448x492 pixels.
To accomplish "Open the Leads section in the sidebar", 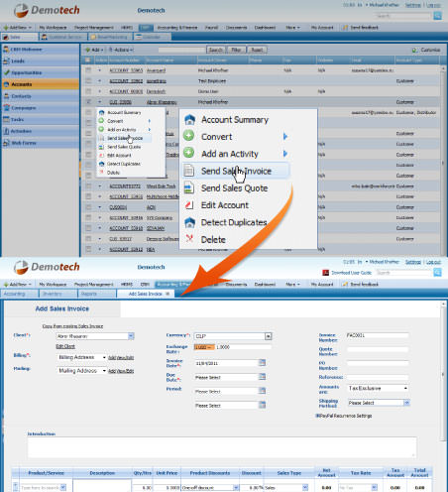I will click(40, 61).
